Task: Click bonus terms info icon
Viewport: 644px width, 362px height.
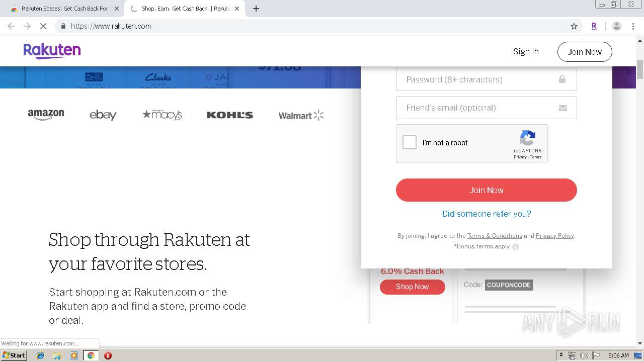Action: pos(515,247)
